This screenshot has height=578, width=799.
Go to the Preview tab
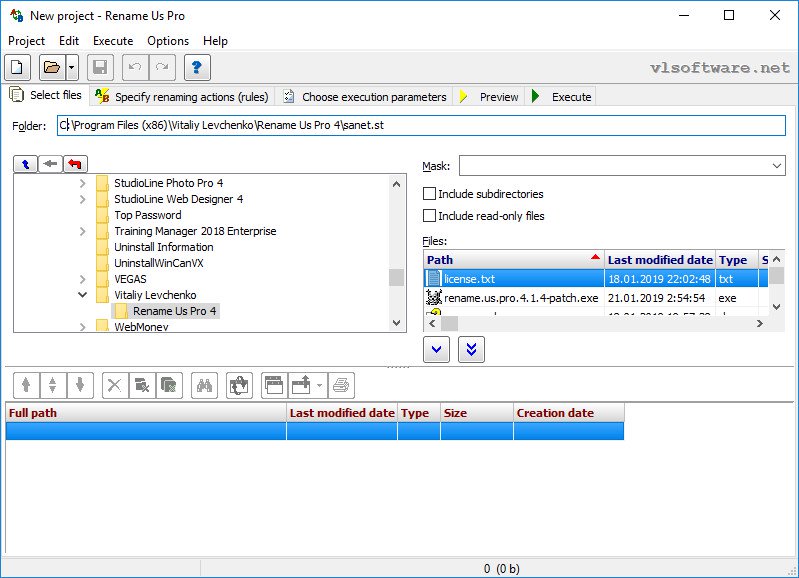489,96
